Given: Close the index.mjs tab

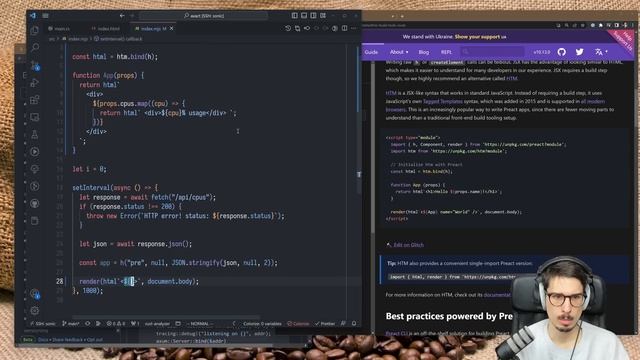Looking at the screenshot, I should point(171,29).
